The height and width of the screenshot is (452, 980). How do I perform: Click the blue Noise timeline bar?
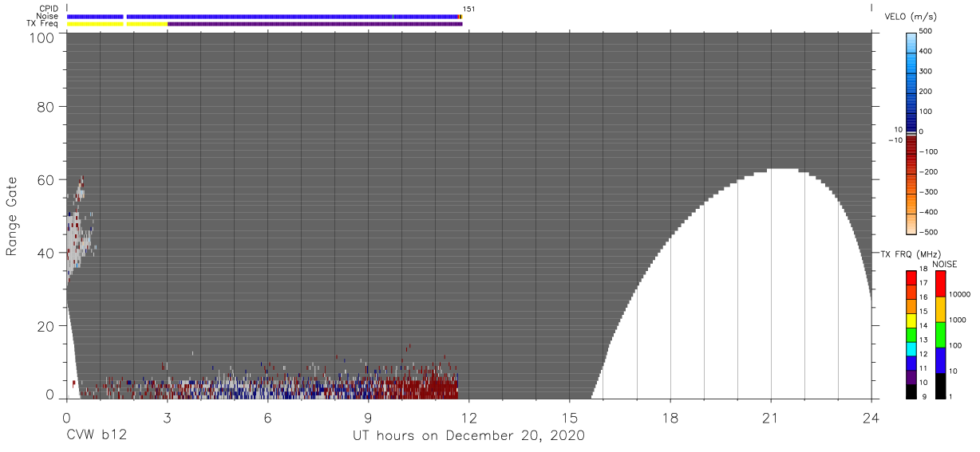pyautogui.click(x=263, y=16)
